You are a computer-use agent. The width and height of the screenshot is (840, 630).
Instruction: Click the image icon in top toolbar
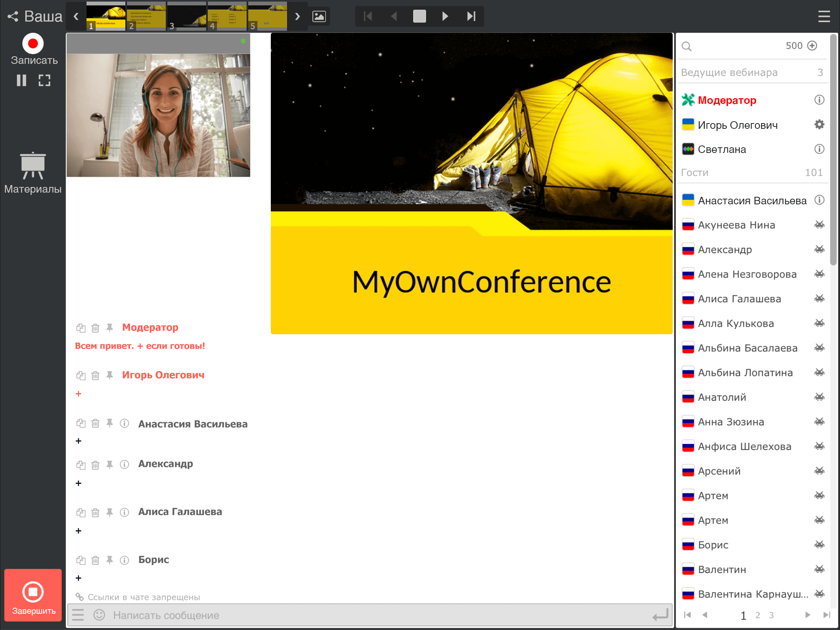[x=319, y=16]
